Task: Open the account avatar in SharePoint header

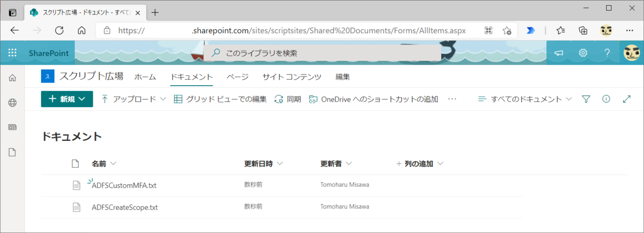Action: point(631,53)
